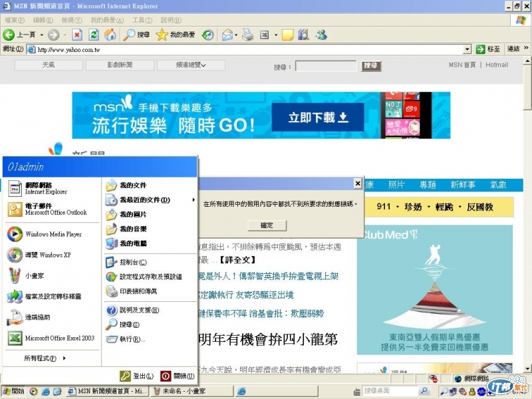The height and width of the screenshot is (399, 532).
Task: Open My Pictures (我的圖片) folder
Action: [150, 214]
